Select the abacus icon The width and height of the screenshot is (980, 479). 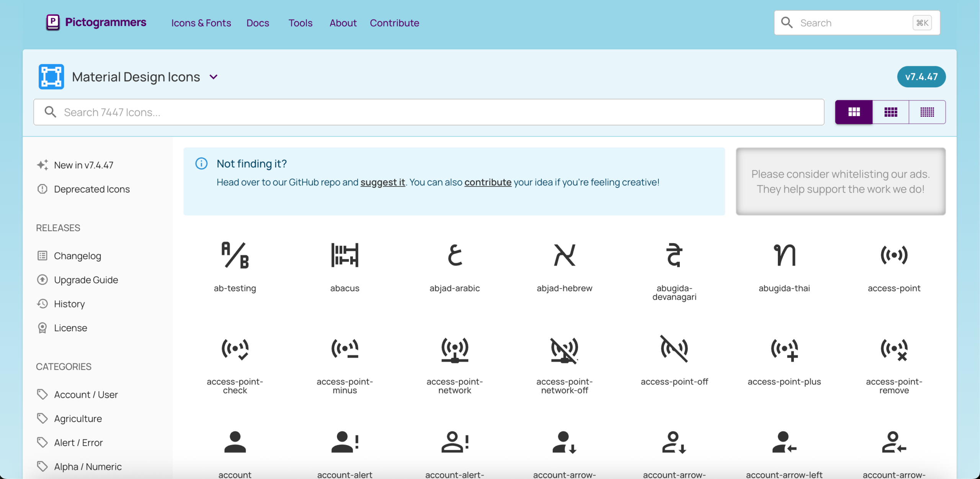(345, 255)
